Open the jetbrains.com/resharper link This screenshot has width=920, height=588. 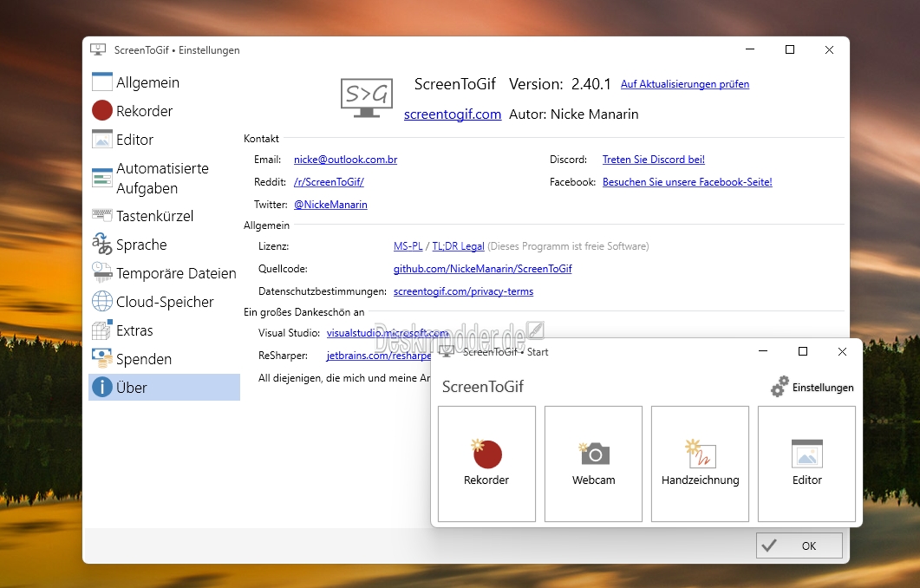[378, 356]
